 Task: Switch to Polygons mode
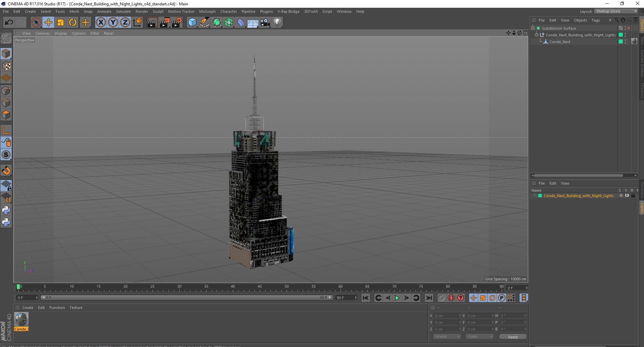pyautogui.click(x=6, y=115)
